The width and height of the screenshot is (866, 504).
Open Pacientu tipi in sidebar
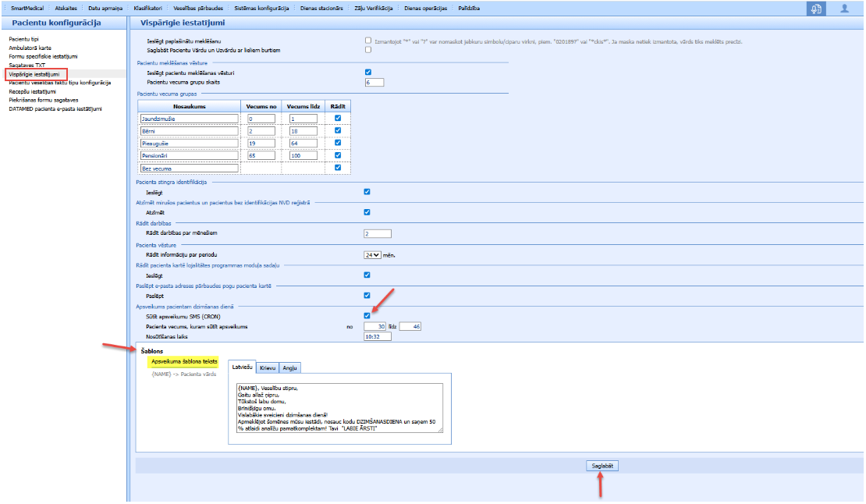pos(23,39)
